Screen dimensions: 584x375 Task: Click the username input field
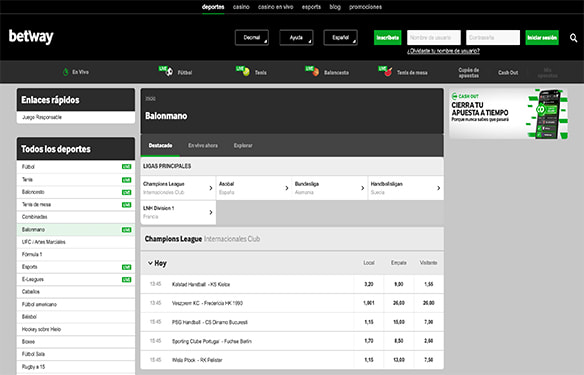click(x=434, y=38)
